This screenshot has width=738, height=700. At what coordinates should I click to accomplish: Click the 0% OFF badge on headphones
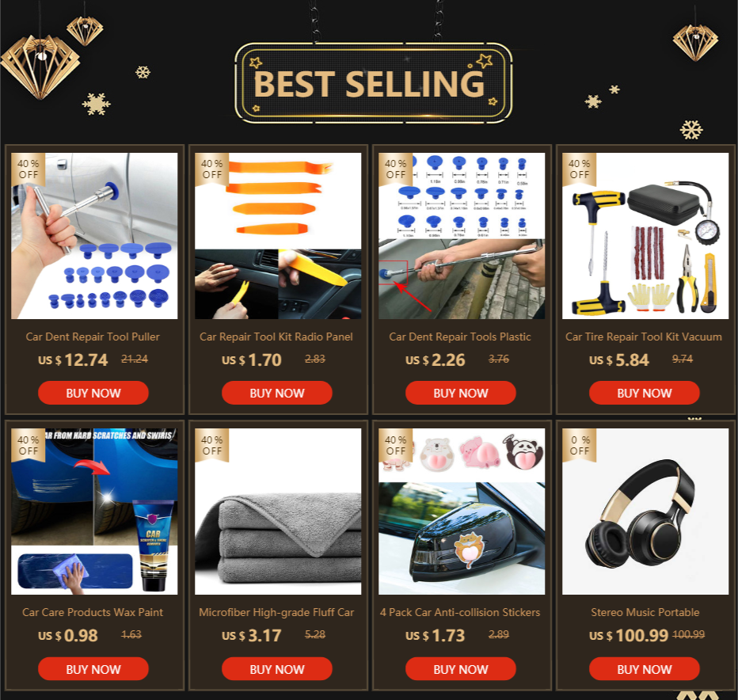[580, 445]
